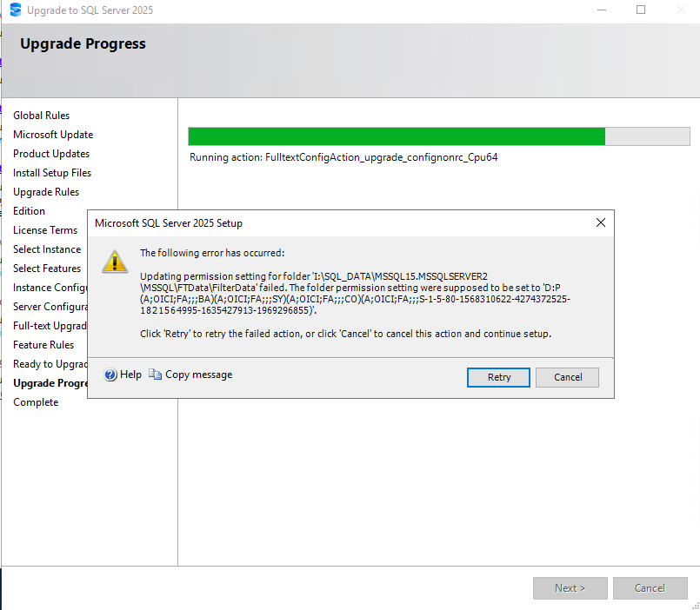700x610 pixels.
Task: Click the resize grip at window corner
Action: 696,606
